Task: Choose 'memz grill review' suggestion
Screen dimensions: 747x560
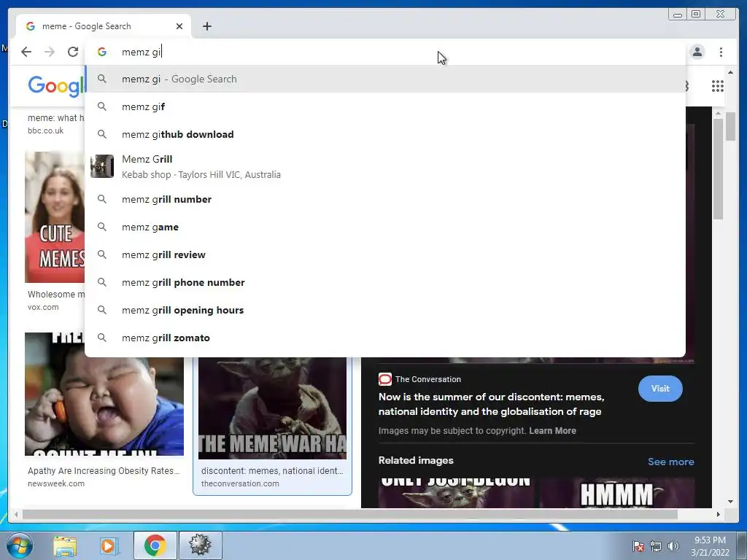Action: coord(385,254)
